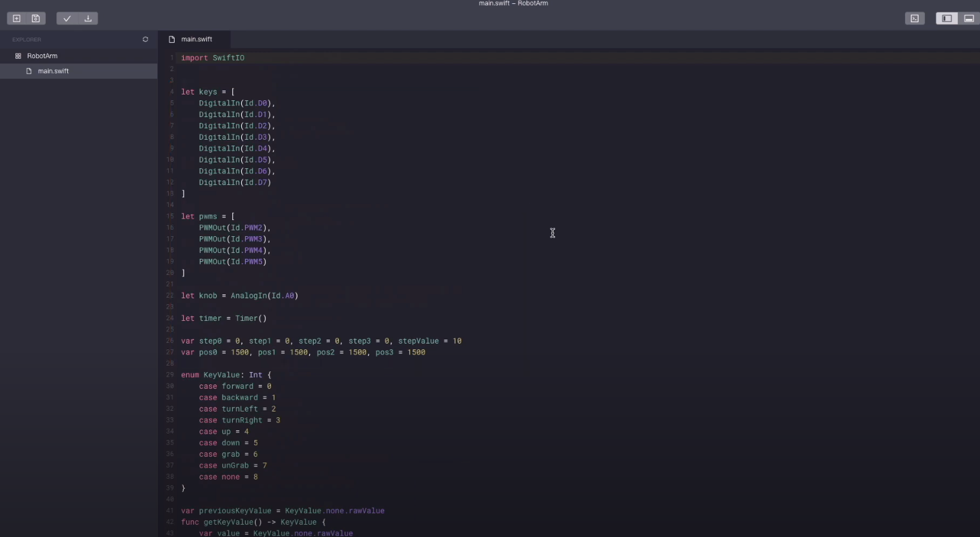Click the 'DigitalIn(Id.D3),' line
980x537 pixels.
[237, 137]
